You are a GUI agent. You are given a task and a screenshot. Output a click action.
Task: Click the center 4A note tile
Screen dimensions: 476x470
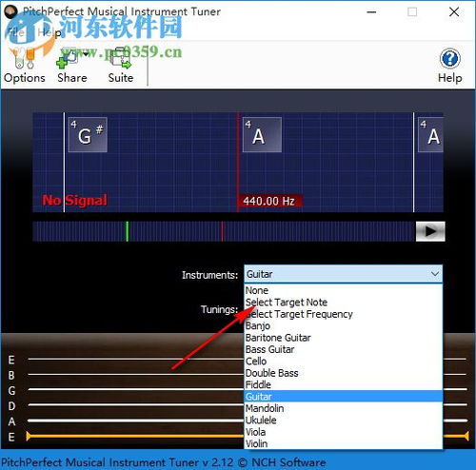[262, 135]
